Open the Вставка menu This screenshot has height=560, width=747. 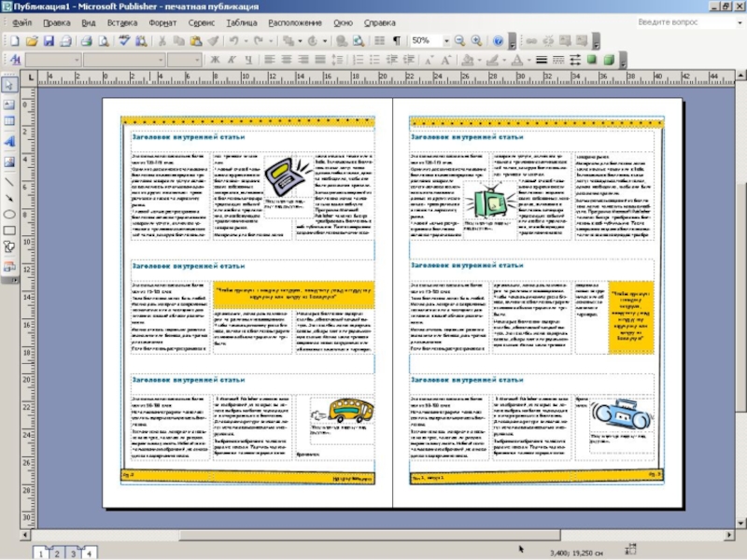(122, 22)
